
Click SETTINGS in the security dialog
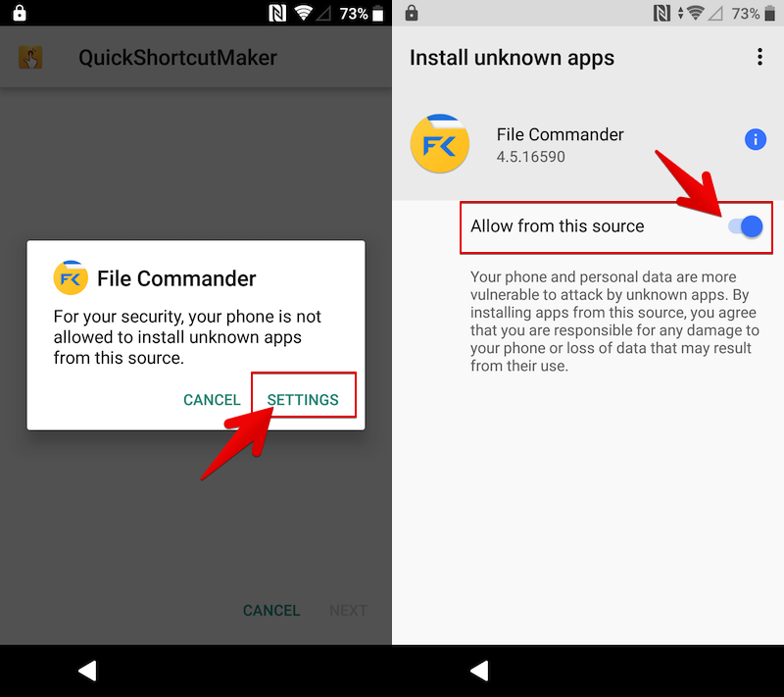click(303, 400)
